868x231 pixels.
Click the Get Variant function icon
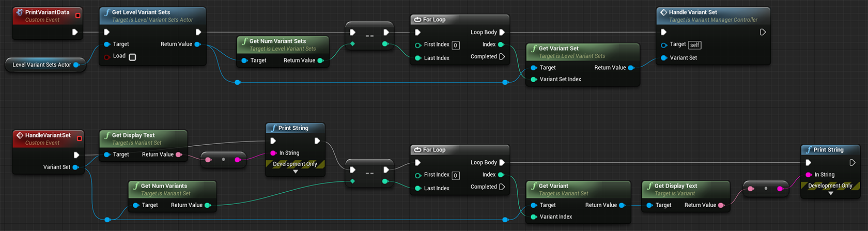[x=534, y=186]
